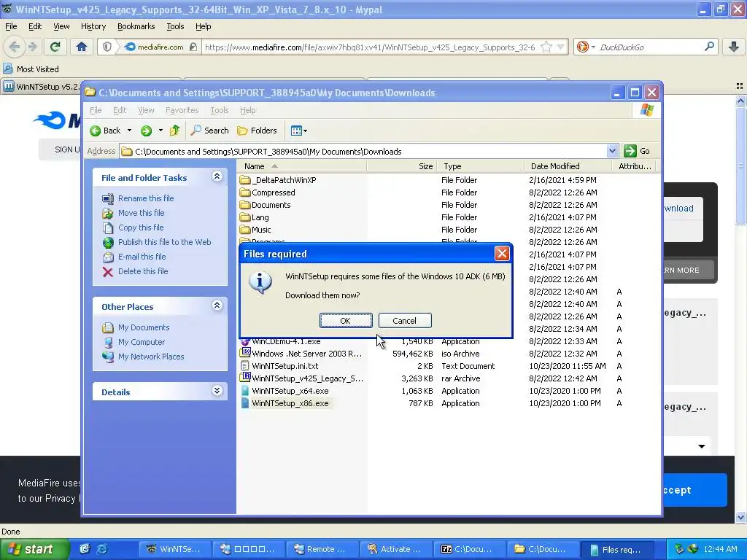The image size is (747, 560).
Task: Open Search in the Explorer toolbar
Action: click(209, 131)
